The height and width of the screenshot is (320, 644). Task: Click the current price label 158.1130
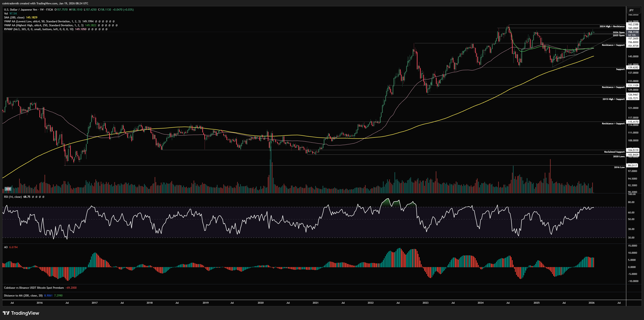pyautogui.click(x=633, y=32)
